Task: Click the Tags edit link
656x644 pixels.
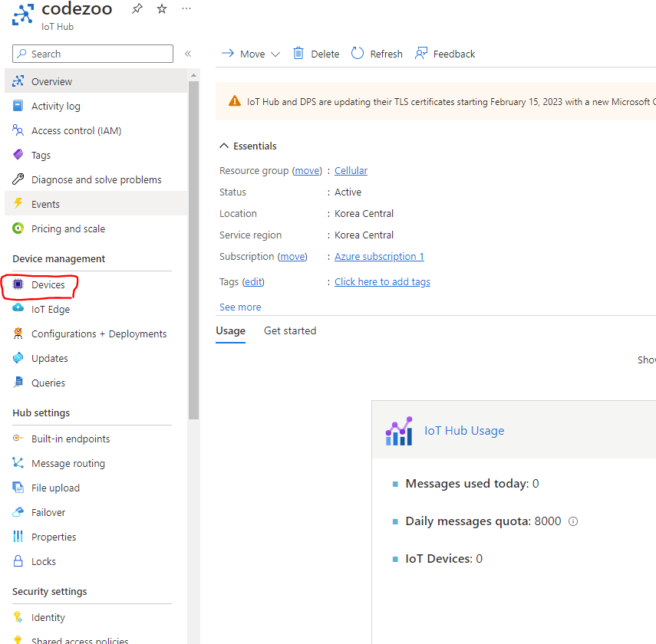Action: (253, 282)
